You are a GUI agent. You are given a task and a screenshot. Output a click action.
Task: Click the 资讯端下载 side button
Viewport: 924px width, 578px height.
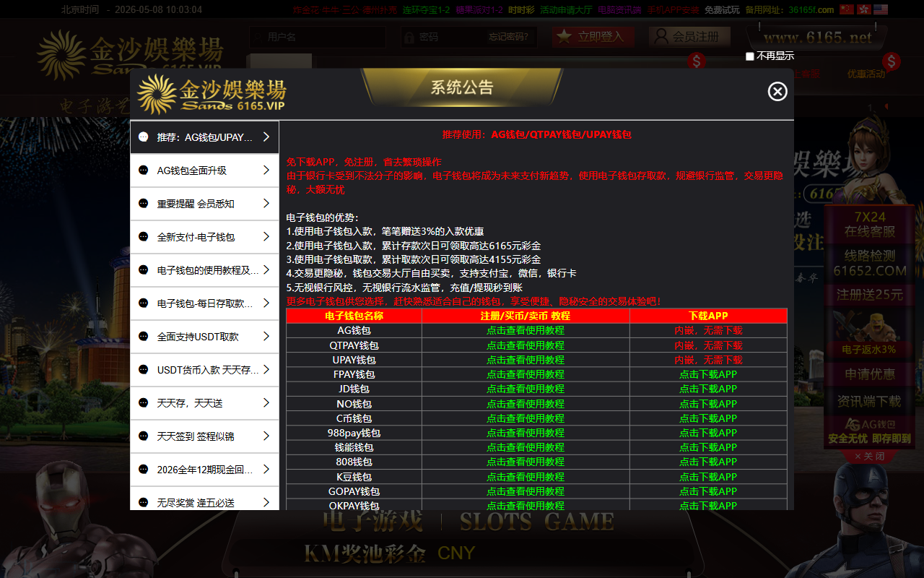click(x=869, y=401)
